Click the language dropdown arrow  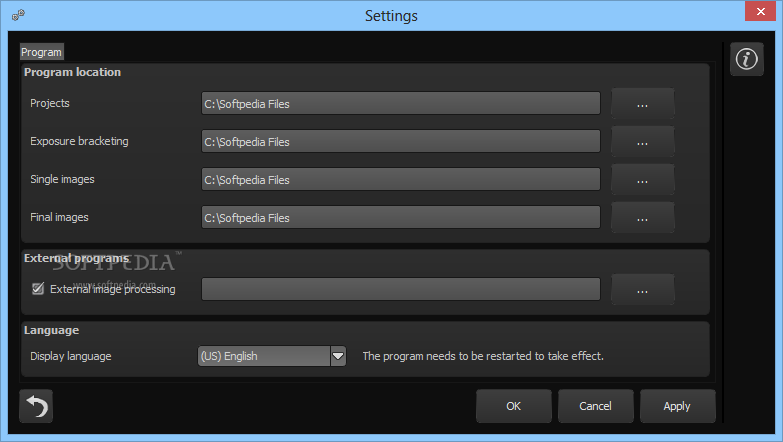tap(338, 356)
